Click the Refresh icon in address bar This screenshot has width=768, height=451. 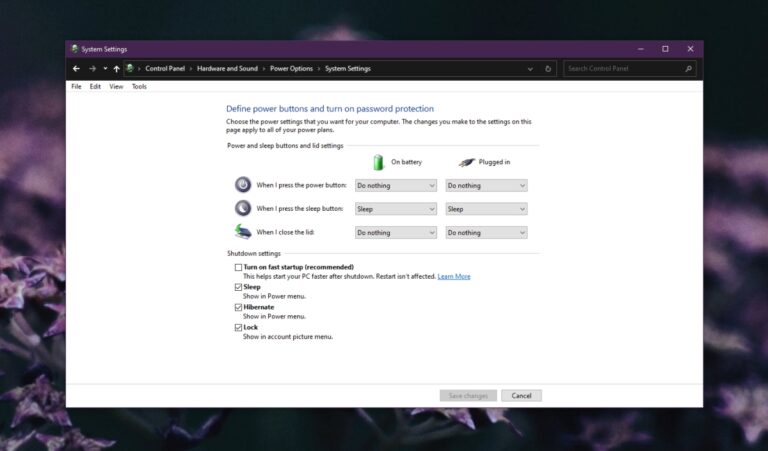pyautogui.click(x=548, y=69)
